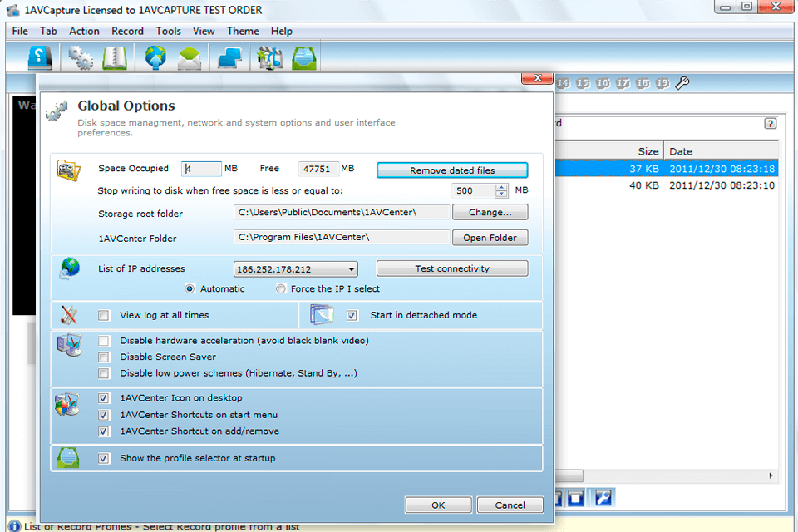Uncheck 1AVCenter Shortcut on add/remove
This screenshot has height=532, width=798.
tap(104, 431)
